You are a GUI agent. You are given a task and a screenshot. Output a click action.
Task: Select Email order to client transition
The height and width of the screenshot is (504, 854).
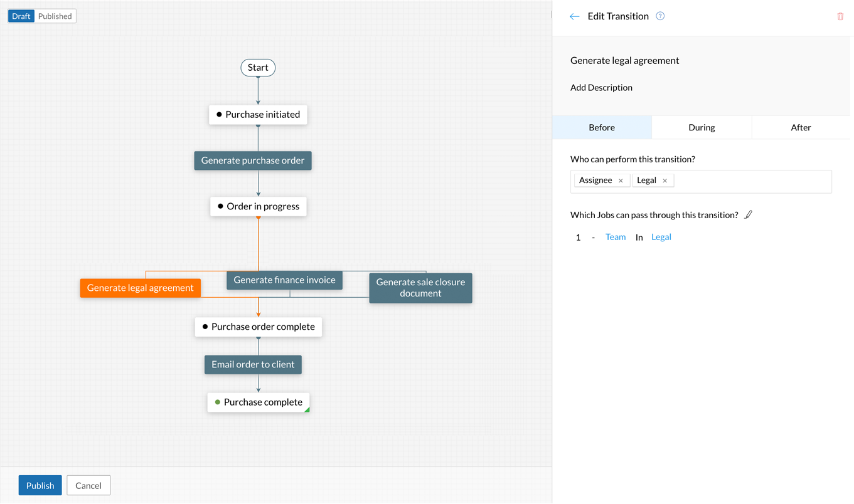pos(253,364)
